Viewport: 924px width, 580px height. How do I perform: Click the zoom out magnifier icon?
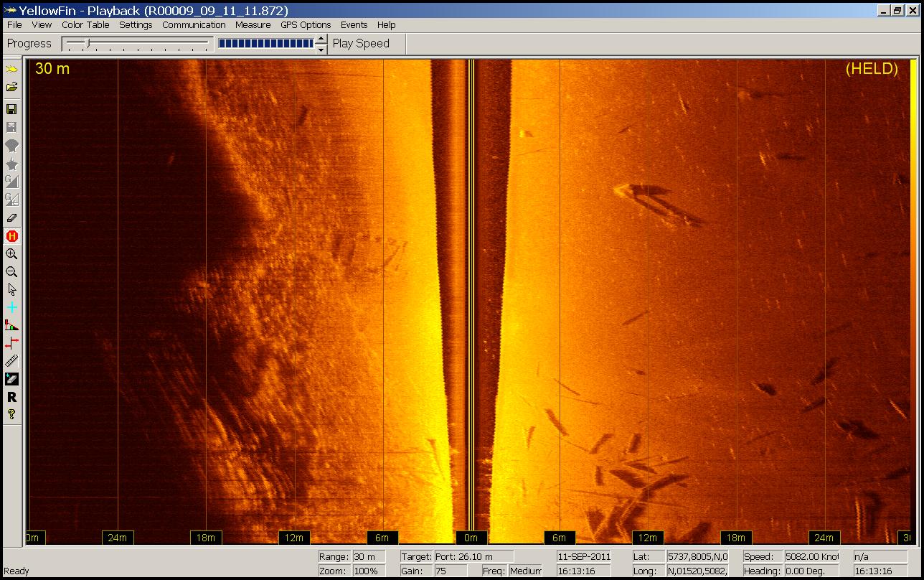(11, 272)
